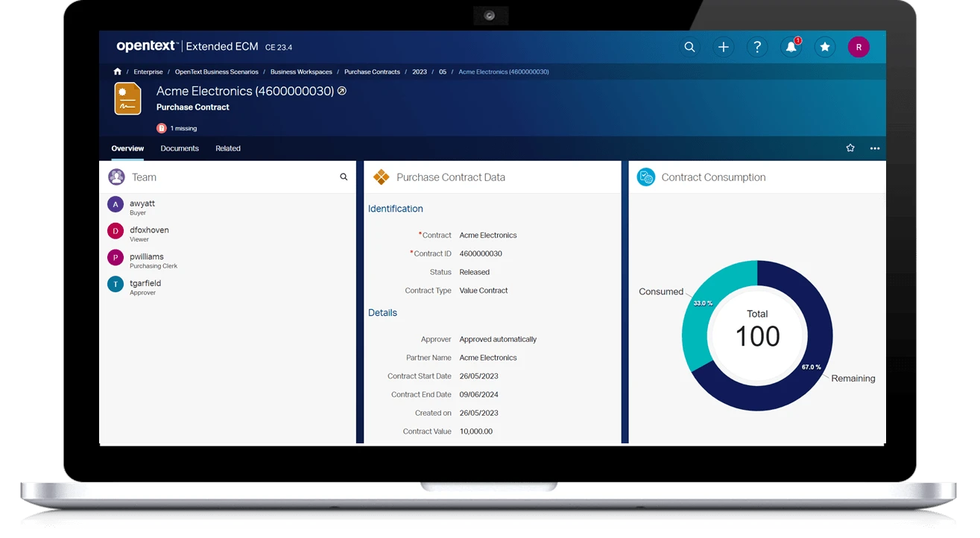980x538 pixels.
Task: Click the Details section heading
Action: point(382,313)
